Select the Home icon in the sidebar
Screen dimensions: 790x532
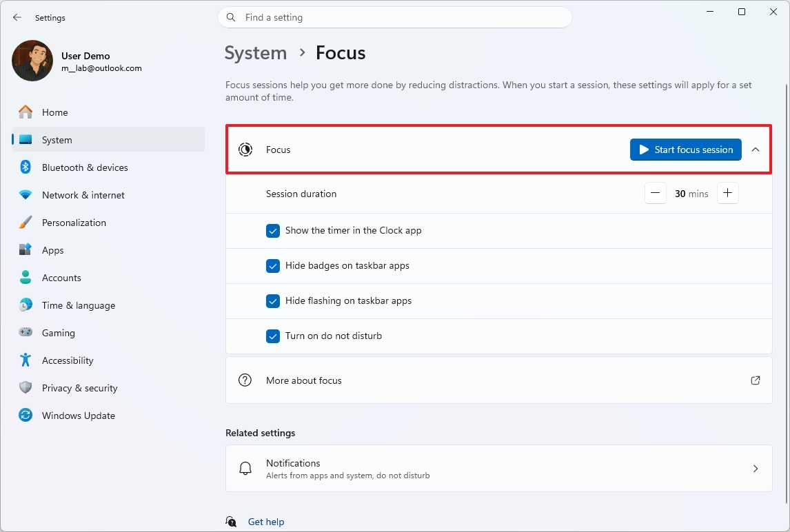click(25, 112)
